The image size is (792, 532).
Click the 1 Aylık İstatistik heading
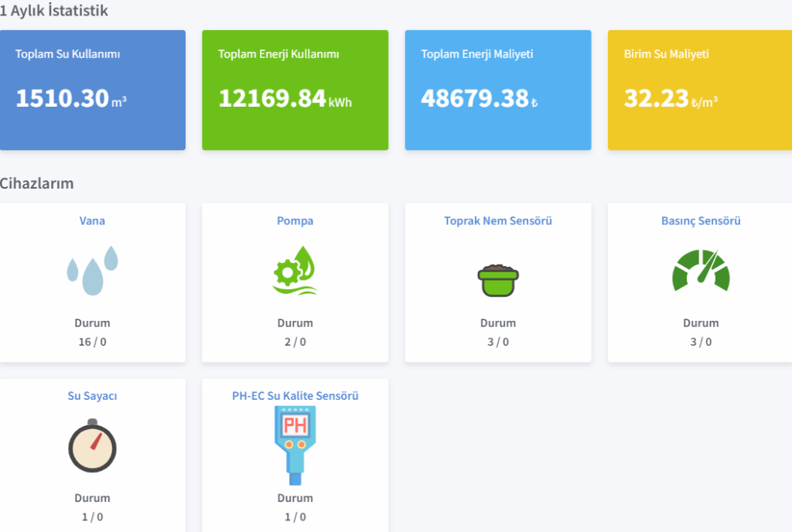54,11
